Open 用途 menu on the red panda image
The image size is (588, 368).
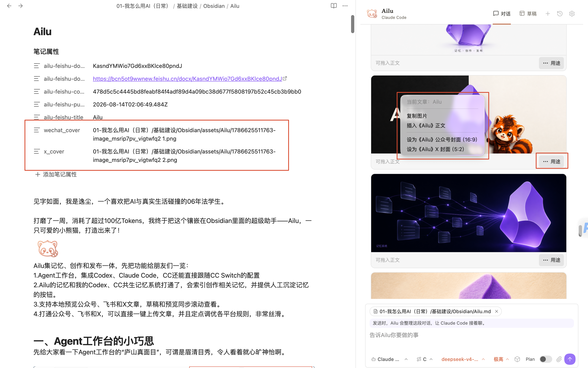(x=551, y=161)
